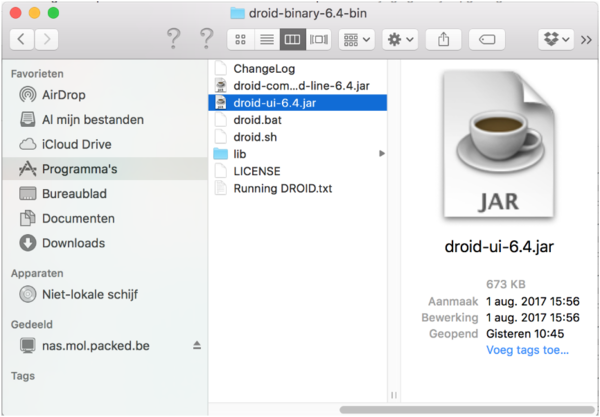Open the Dropbox toolbar dropdown
Image resolution: width=600 pixels, height=417 pixels.
click(x=554, y=39)
